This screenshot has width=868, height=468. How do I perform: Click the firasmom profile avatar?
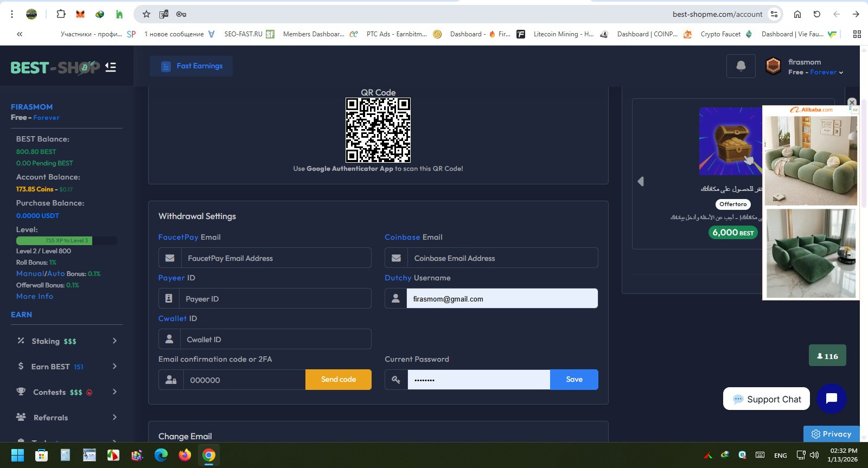pyautogui.click(x=773, y=66)
